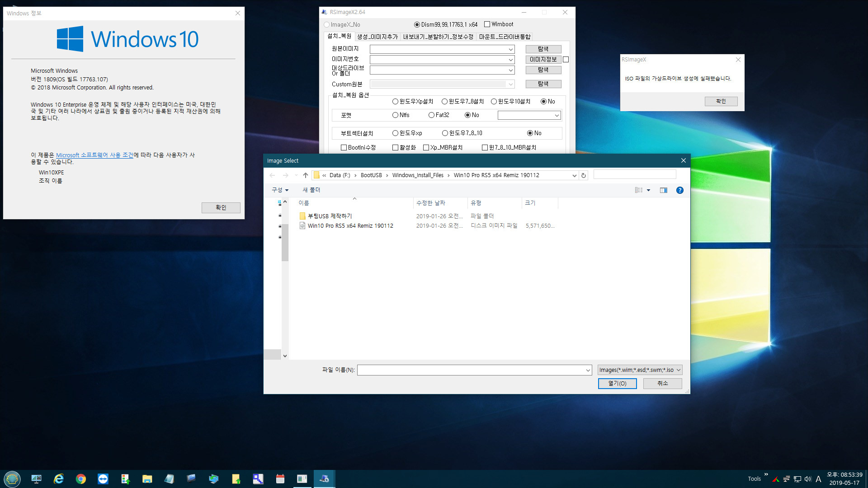Open the 원본이미지 dropdown
The width and height of the screenshot is (868, 488).
(510, 49)
